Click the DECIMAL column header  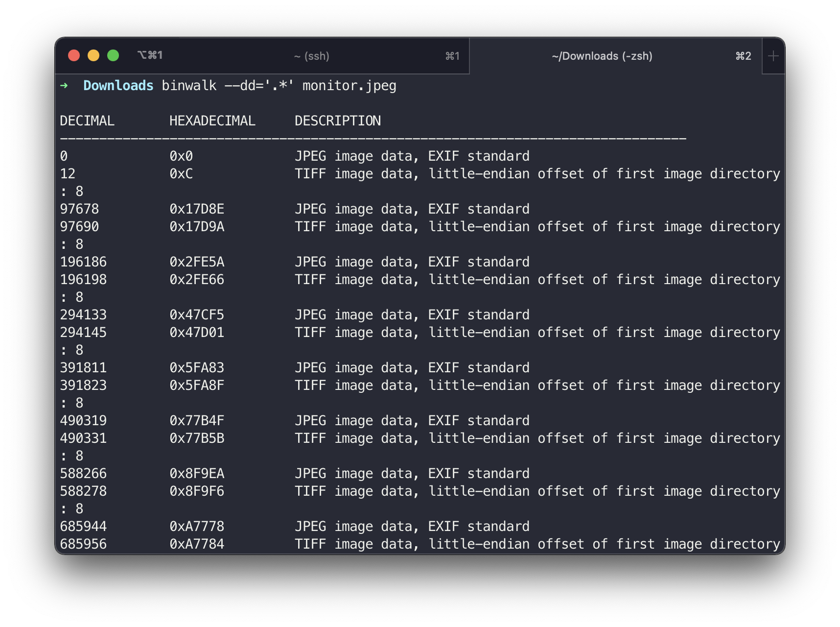pos(87,121)
